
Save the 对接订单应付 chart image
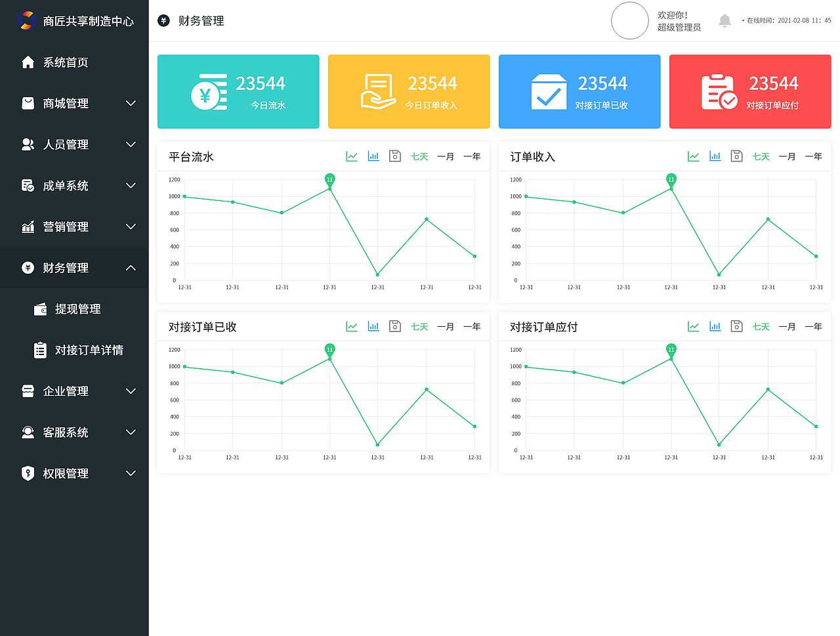click(x=736, y=326)
